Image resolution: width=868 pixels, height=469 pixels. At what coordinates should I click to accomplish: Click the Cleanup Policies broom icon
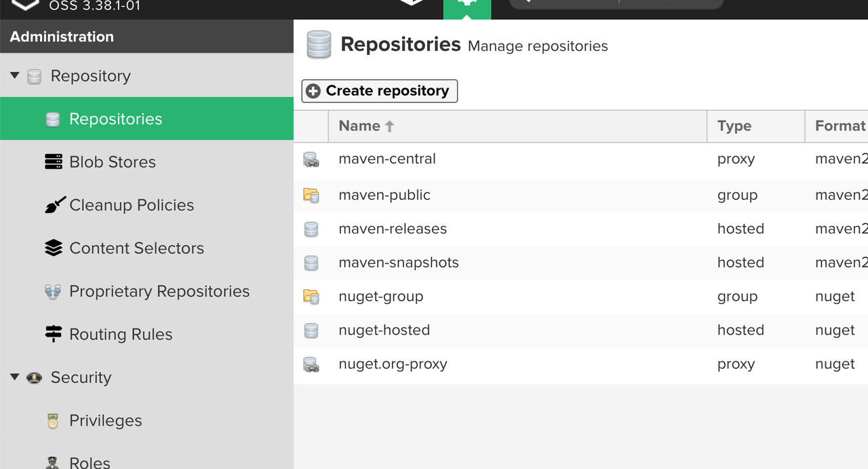click(x=55, y=204)
